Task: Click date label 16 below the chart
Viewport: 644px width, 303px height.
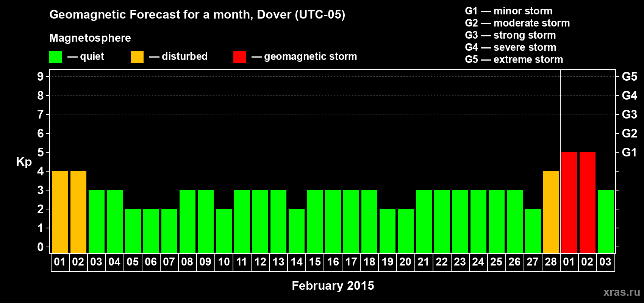Action: point(333,262)
